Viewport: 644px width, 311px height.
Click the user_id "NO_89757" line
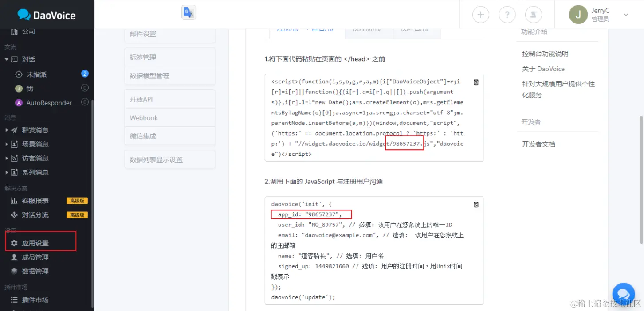[365, 225]
